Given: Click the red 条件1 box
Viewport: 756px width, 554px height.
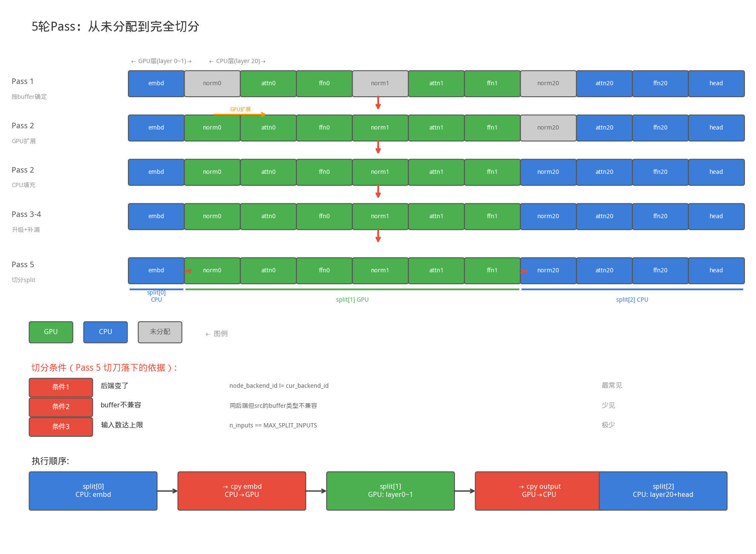Looking at the screenshot, I should tap(61, 387).
